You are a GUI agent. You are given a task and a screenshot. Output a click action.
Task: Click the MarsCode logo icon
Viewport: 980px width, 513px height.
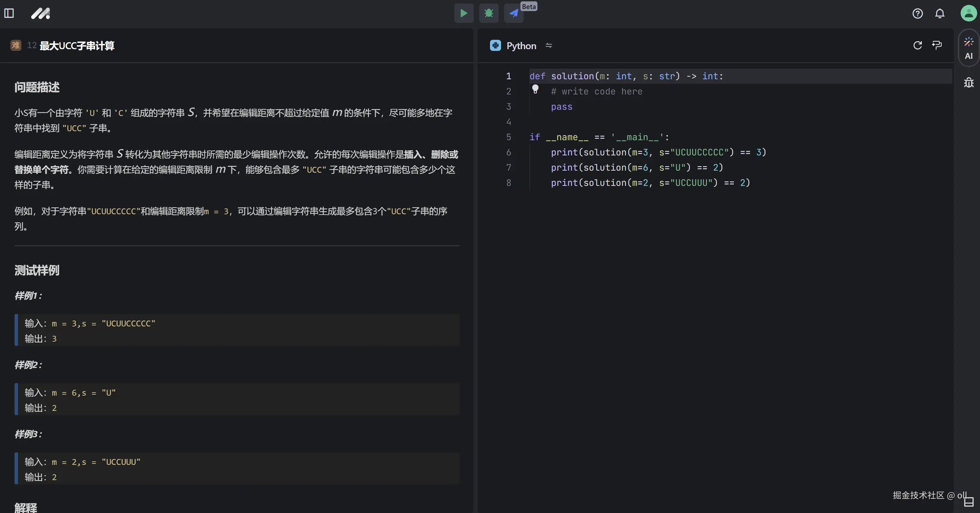[x=40, y=14]
